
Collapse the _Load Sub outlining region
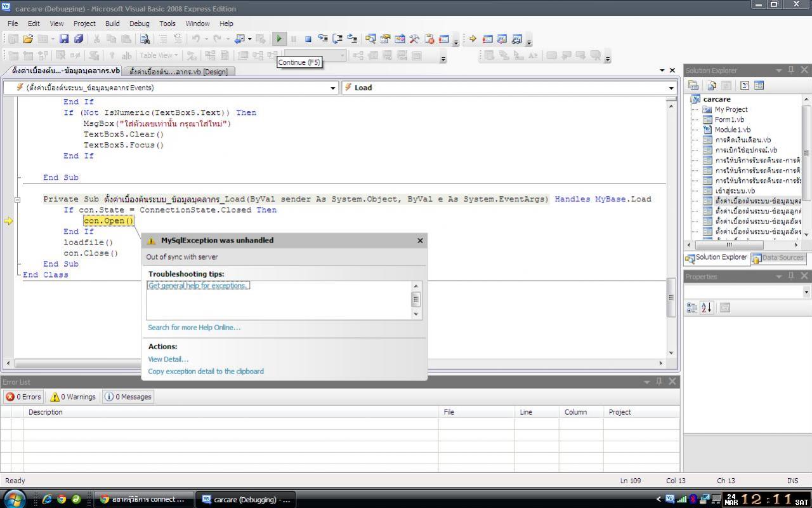[x=17, y=199]
